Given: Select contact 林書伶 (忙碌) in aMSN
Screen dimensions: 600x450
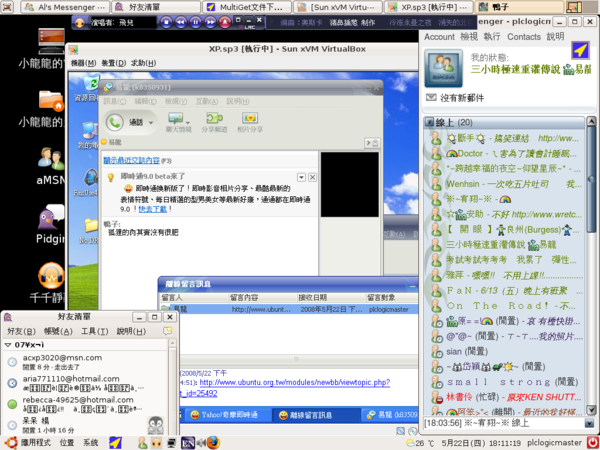Looking at the screenshot, I should pos(505,397).
